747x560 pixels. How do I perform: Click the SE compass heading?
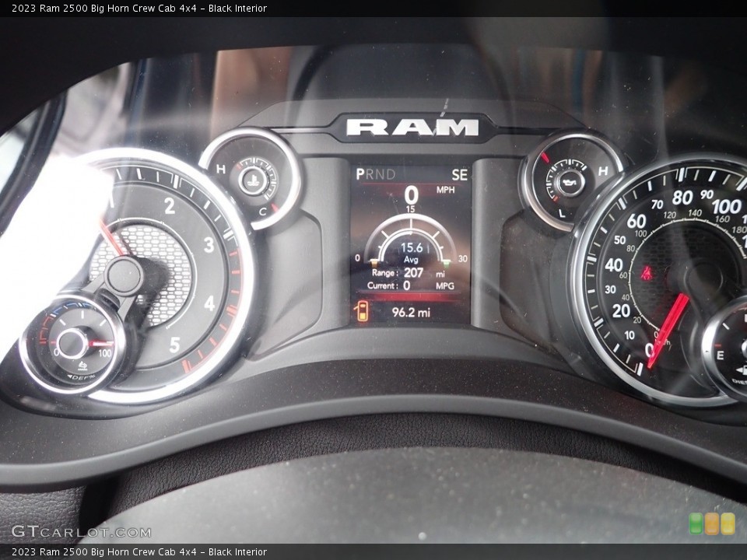tap(459, 175)
